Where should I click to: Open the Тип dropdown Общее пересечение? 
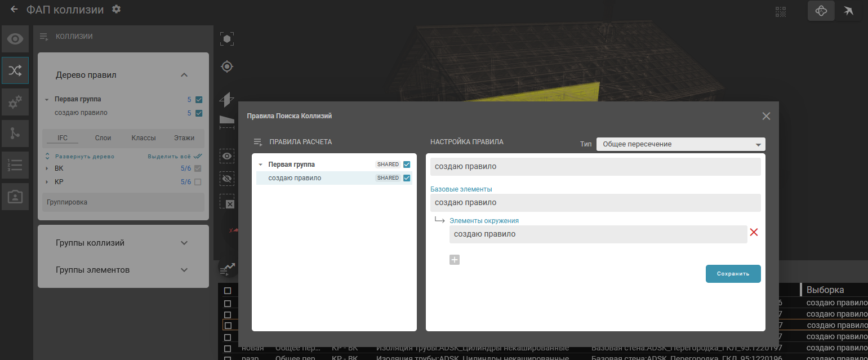tap(680, 144)
